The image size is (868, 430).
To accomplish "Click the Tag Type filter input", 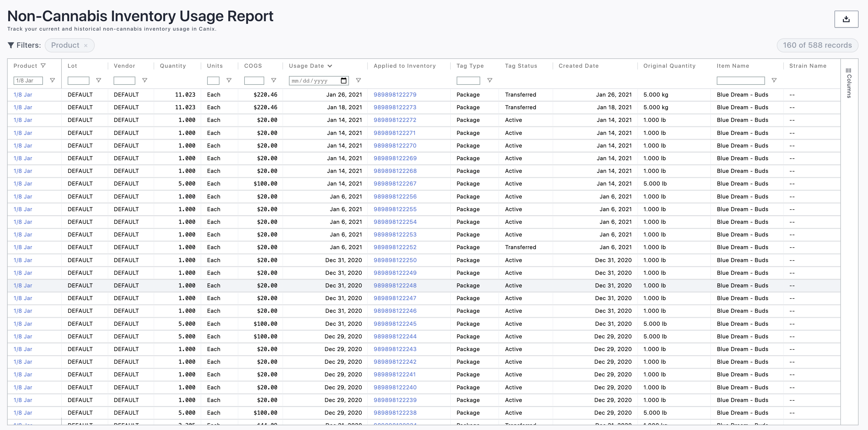I will point(468,81).
